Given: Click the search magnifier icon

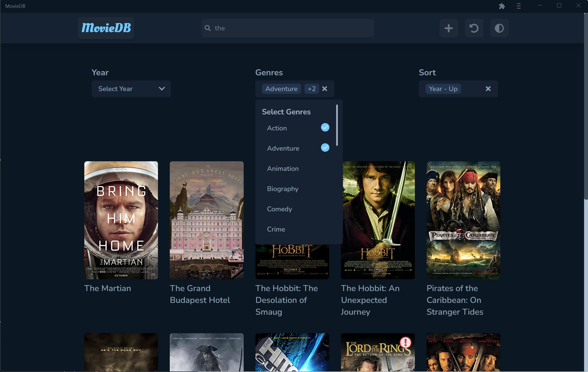Looking at the screenshot, I should [x=208, y=28].
